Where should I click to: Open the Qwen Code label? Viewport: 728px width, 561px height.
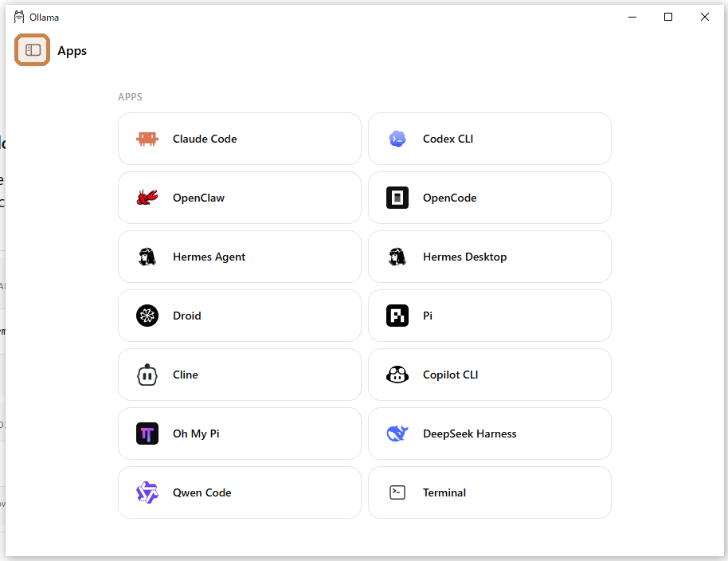click(x=202, y=492)
